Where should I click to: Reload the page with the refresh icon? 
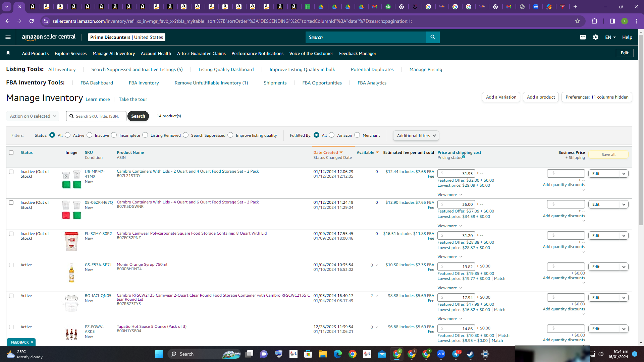click(x=32, y=21)
